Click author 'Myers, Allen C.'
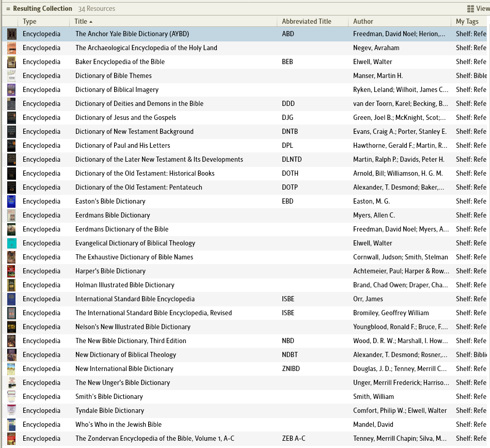This screenshot has height=448, width=490. (374, 215)
